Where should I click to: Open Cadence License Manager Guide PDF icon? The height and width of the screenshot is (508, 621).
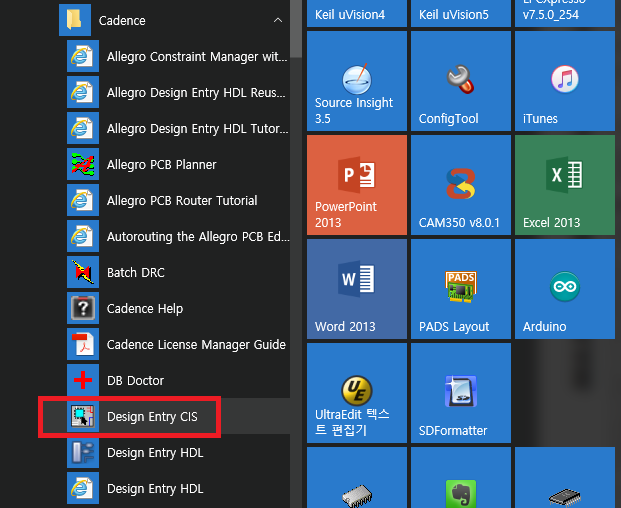click(x=83, y=344)
